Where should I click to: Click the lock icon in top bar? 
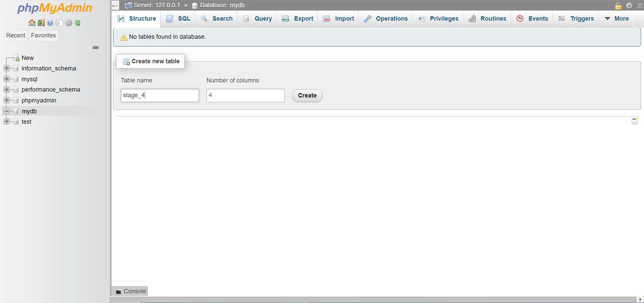[x=618, y=6]
